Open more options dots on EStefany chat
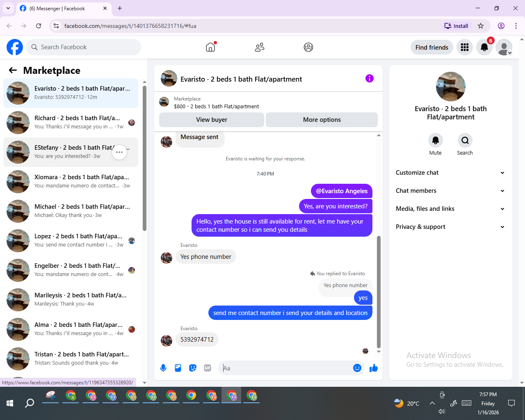The image size is (525, 420). pos(119,152)
